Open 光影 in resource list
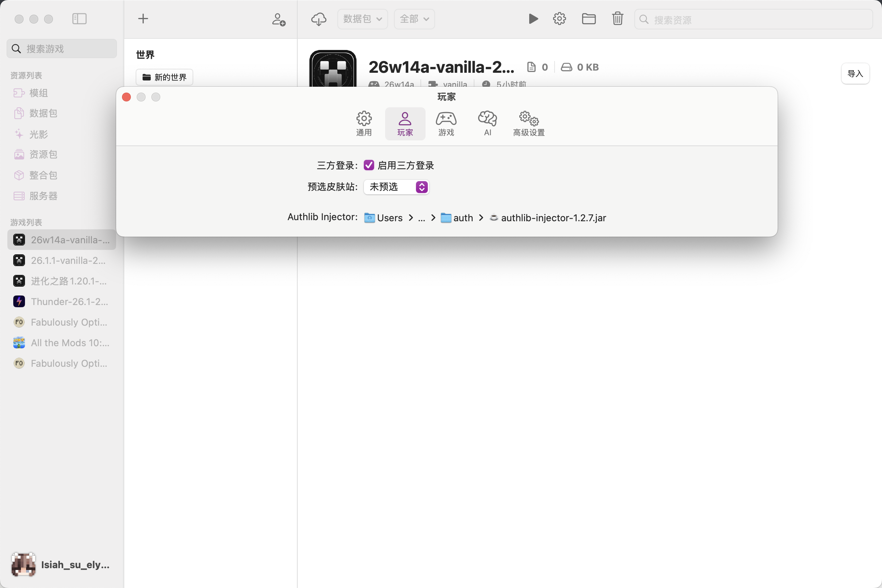Viewport: 882px width, 588px height. [38, 134]
